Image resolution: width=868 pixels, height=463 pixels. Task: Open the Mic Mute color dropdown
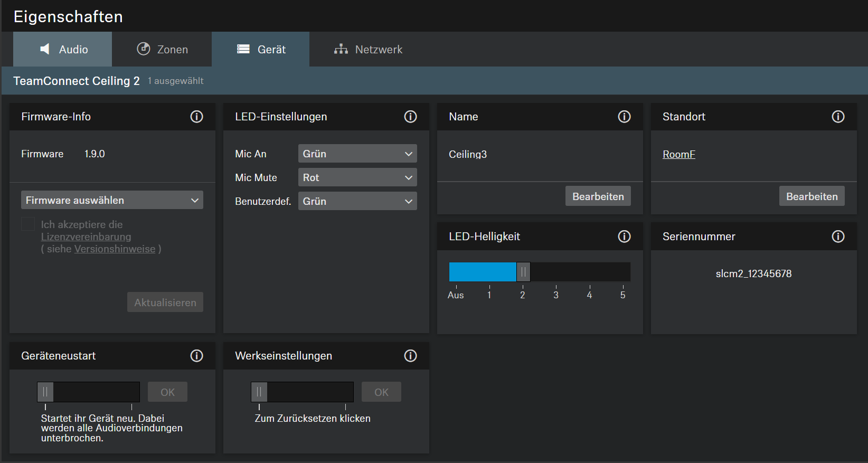[x=357, y=177]
